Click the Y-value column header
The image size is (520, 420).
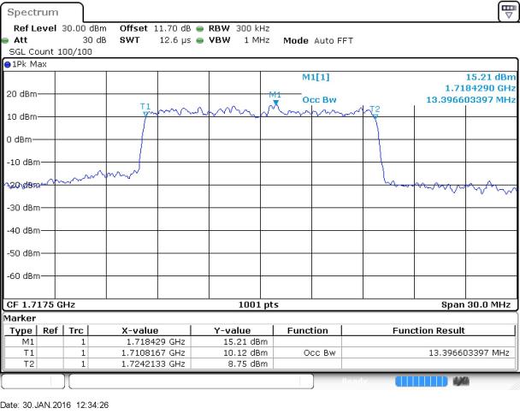(232, 331)
